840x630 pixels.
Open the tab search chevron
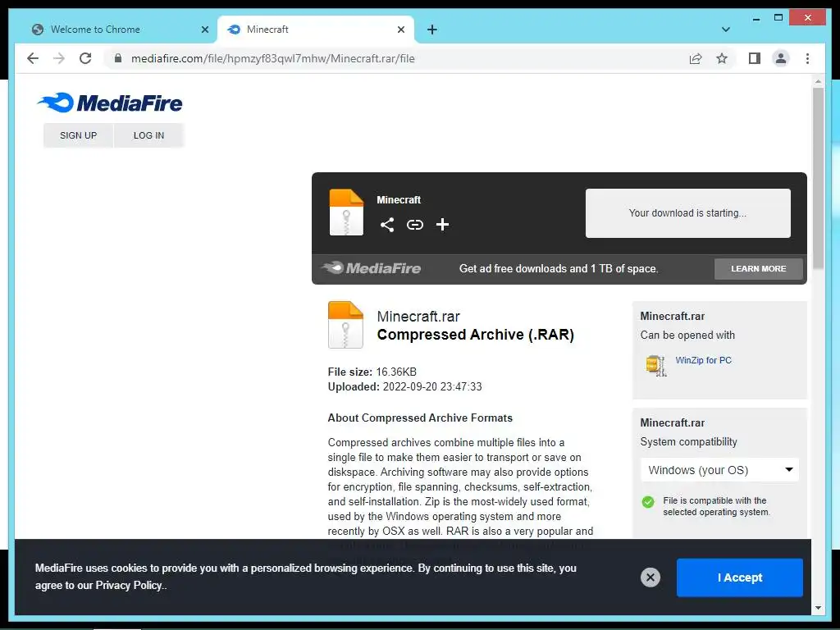click(725, 30)
